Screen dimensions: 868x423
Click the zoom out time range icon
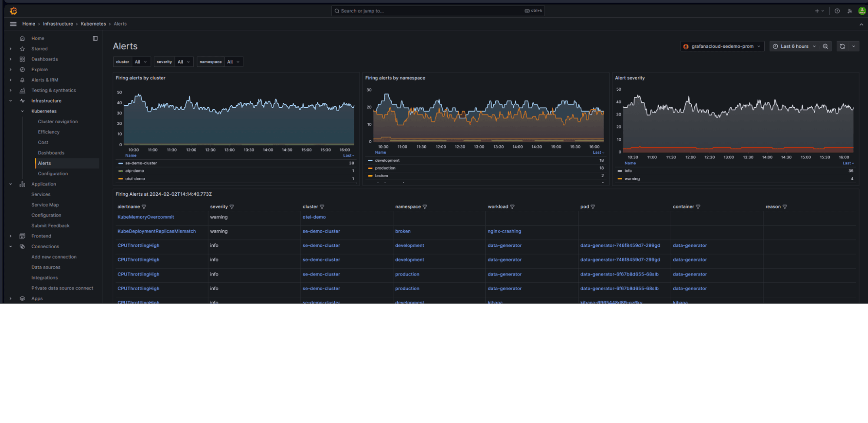coord(825,46)
